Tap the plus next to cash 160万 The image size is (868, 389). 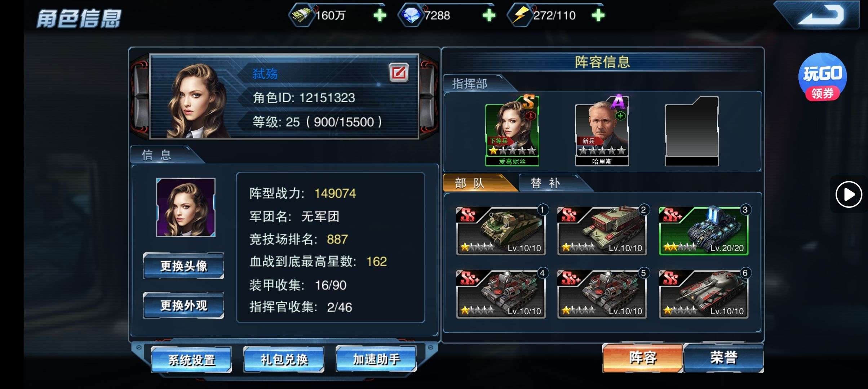(x=380, y=15)
